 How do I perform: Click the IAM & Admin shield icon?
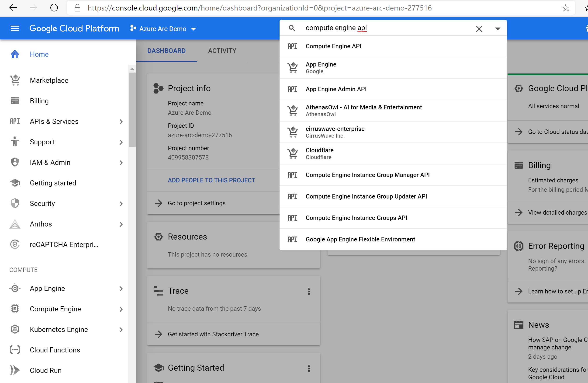pos(15,162)
